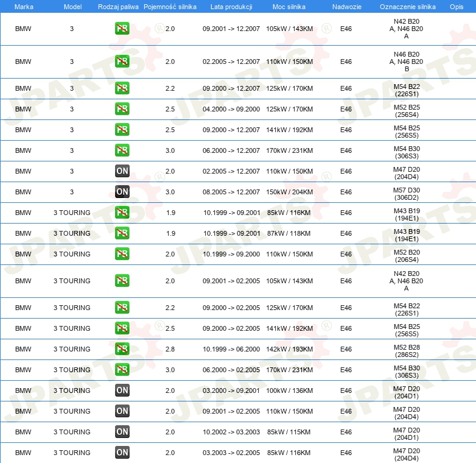Click the 170kW / 231KM power cell for BMW 3

pos(289,150)
